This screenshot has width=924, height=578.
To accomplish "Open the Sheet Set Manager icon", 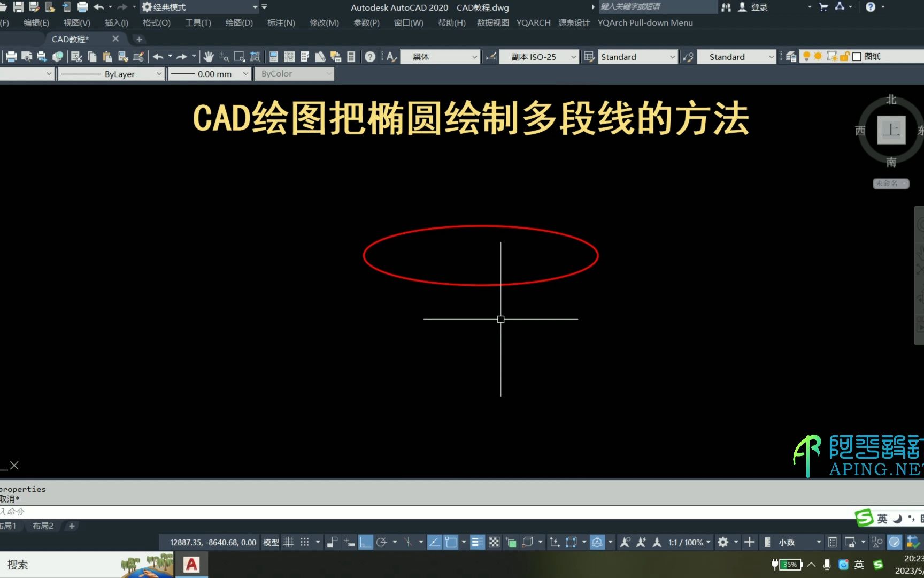I will pos(320,57).
